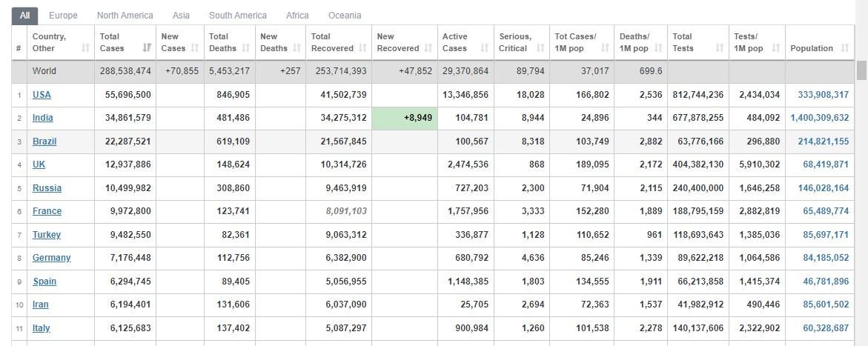Sort table by Tot Cases/1M pop arrows
The height and width of the screenshot is (346, 868).
click(605, 48)
